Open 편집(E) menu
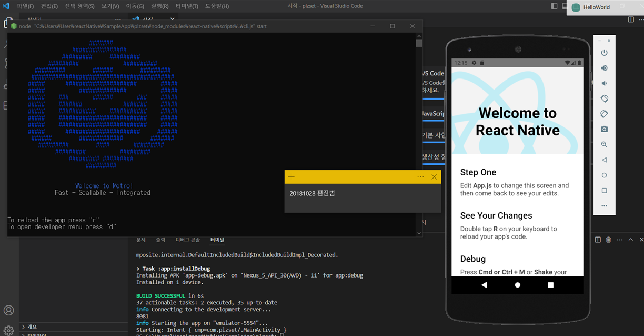Image resolution: width=644 pixels, height=336 pixels. pos(49,6)
